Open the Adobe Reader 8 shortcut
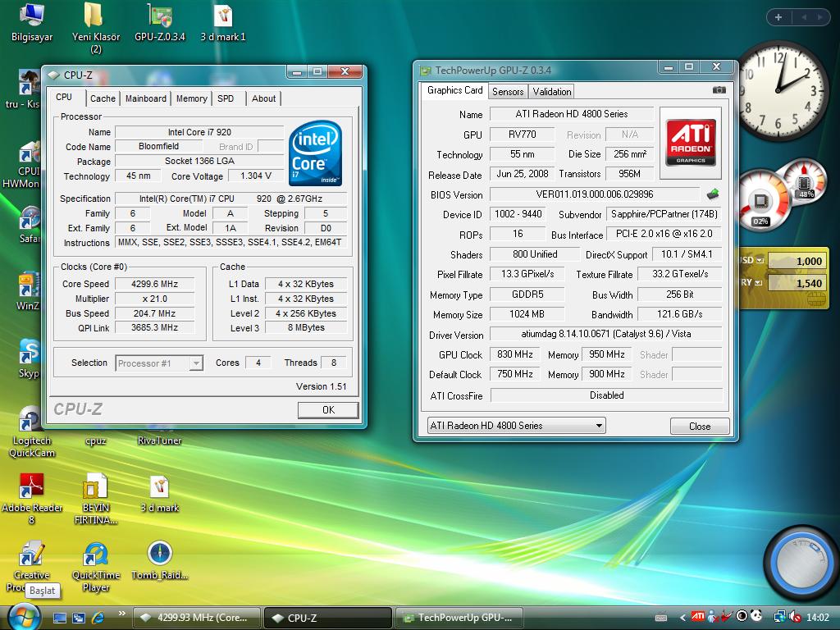Viewport: 840px width, 630px height. tap(32, 500)
